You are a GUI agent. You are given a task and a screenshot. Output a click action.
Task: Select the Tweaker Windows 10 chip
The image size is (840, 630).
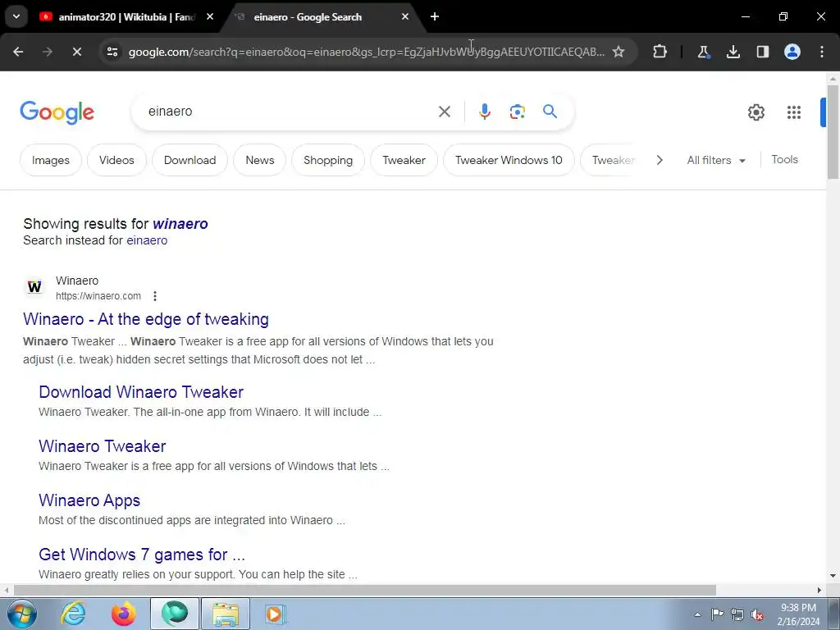(509, 160)
